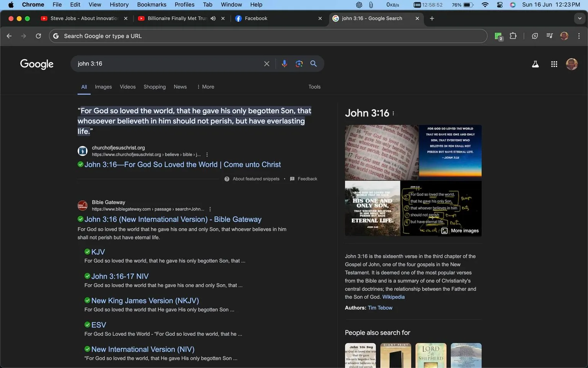This screenshot has width=588, height=368.
Task: Mute the Billionaire YouTube tab audio
Action: [213, 18]
